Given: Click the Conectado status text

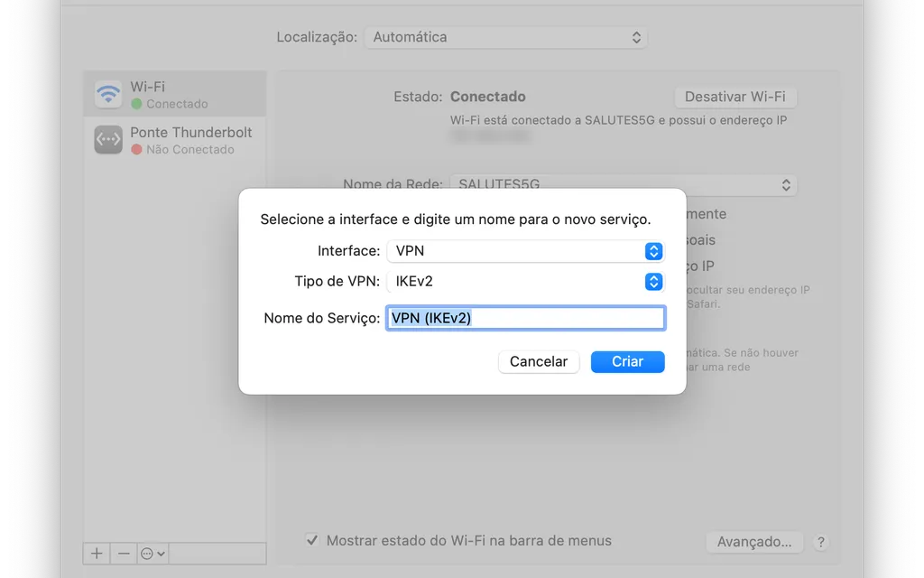Looking at the screenshot, I should (x=488, y=97).
